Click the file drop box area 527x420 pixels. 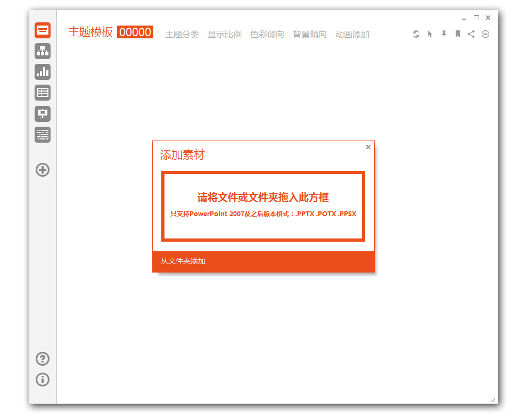pos(263,207)
